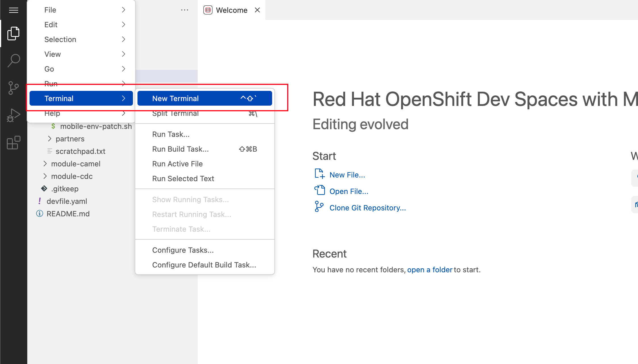Open the File submenu arrow
The width and height of the screenshot is (638, 364).
(x=124, y=10)
